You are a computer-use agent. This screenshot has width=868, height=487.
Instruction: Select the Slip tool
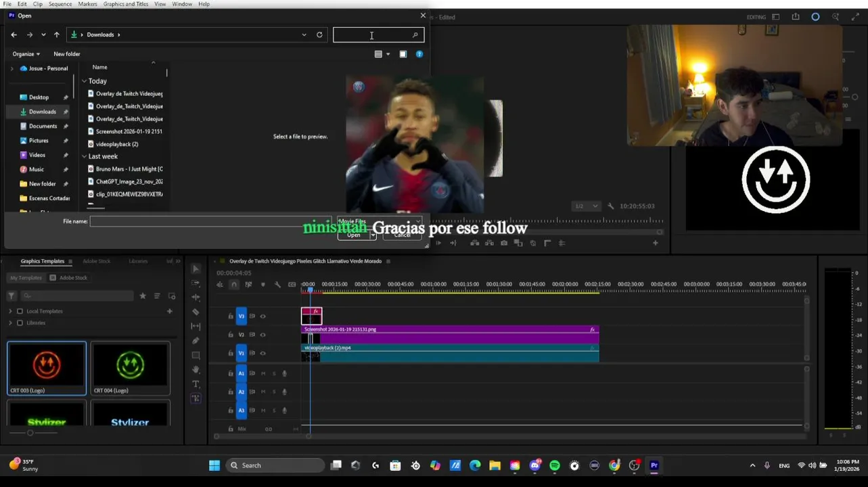click(x=196, y=326)
